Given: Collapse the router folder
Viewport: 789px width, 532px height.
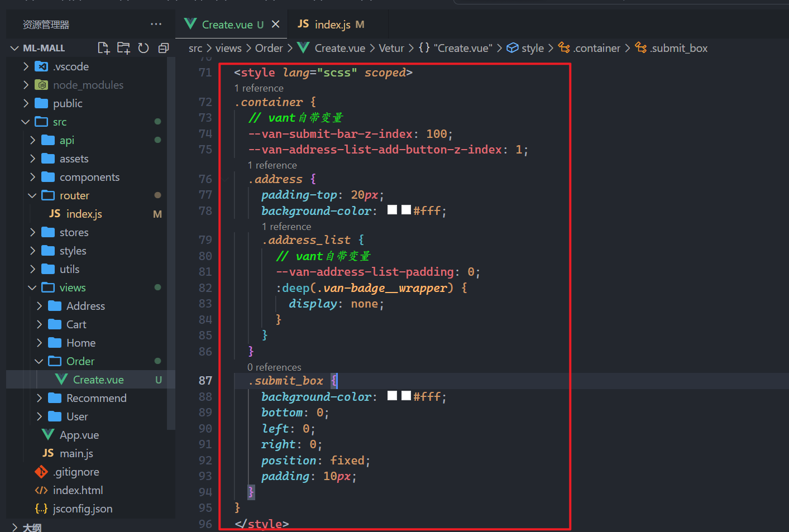Looking at the screenshot, I should click(x=32, y=195).
